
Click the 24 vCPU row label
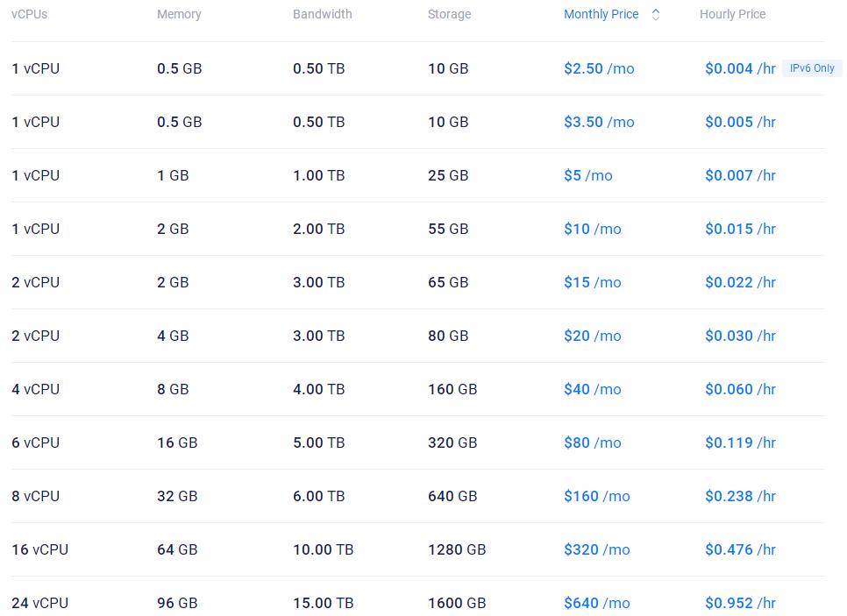click(39, 603)
